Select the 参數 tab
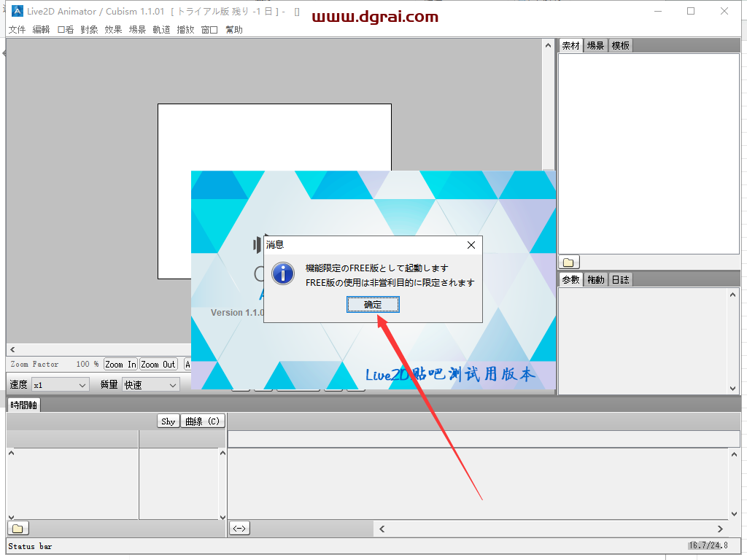Image resolution: width=747 pixels, height=560 pixels. pyautogui.click(x=570, y=279)
